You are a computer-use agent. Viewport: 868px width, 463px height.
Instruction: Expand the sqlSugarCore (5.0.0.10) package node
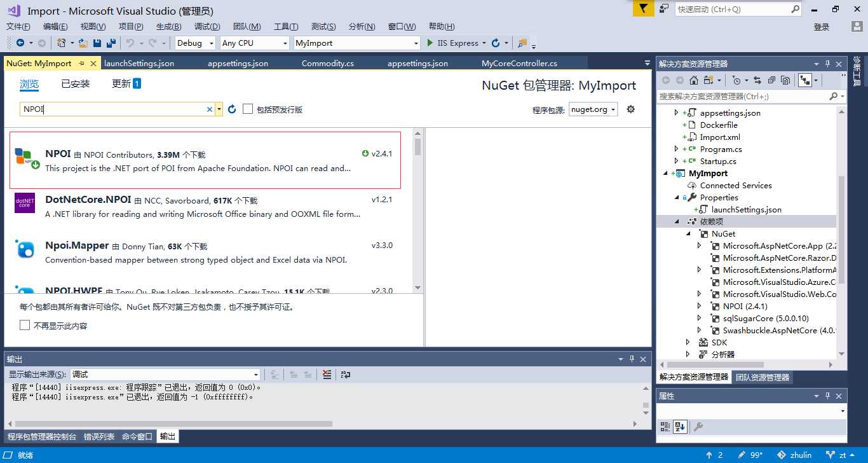699,318
